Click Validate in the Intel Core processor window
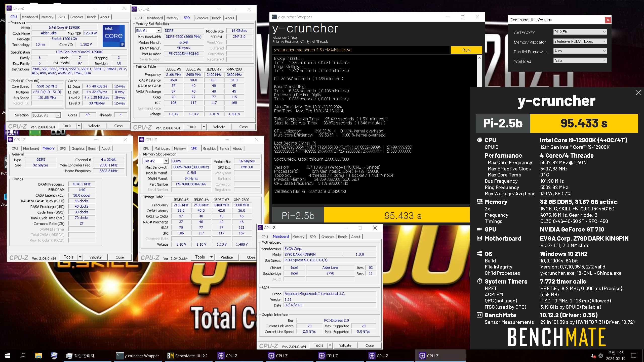Image resolution: width=644 pixels, height=362 pixels. pos(94,126)
